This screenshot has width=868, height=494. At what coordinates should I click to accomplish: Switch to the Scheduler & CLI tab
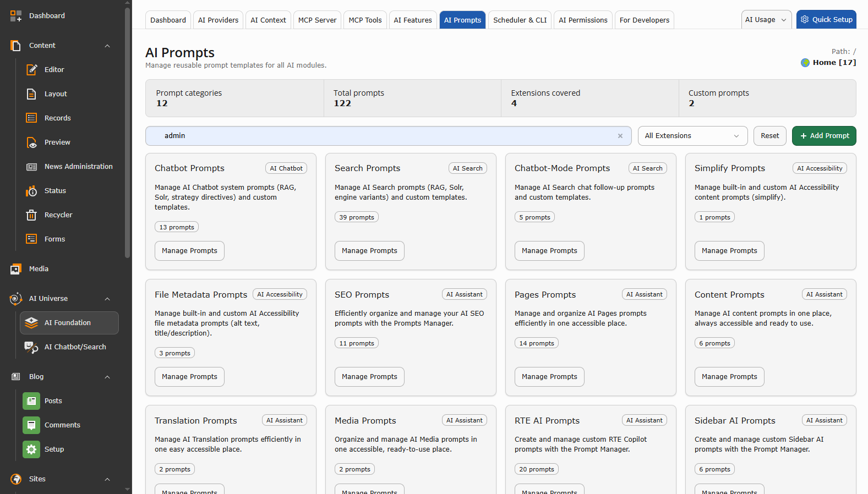[520, 20]
